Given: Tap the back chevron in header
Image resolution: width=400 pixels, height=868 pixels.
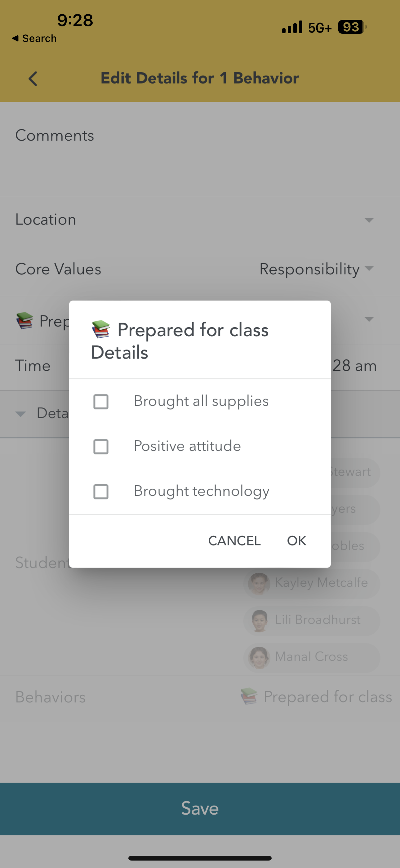Looking at the screenshot, I should click(x=33, y=79).
